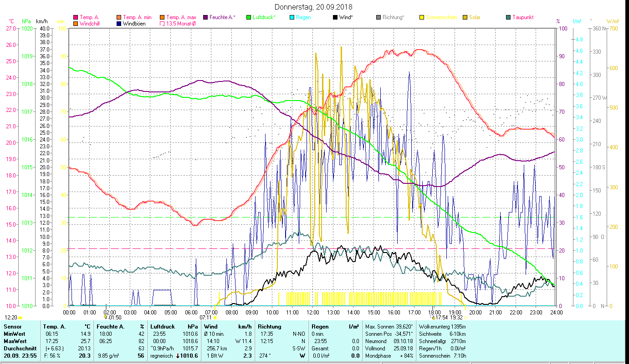
Task: Click the red falling pressure arrow
Action: click(x=178, y=356)
